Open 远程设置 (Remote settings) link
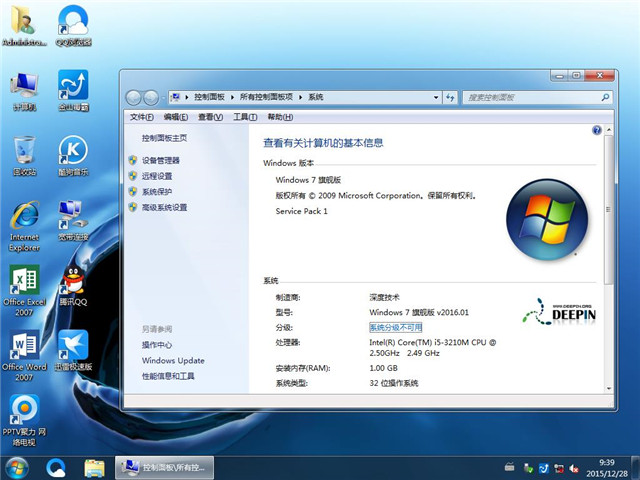Screen dimensions: 640x480 click(x=157, y=176)
